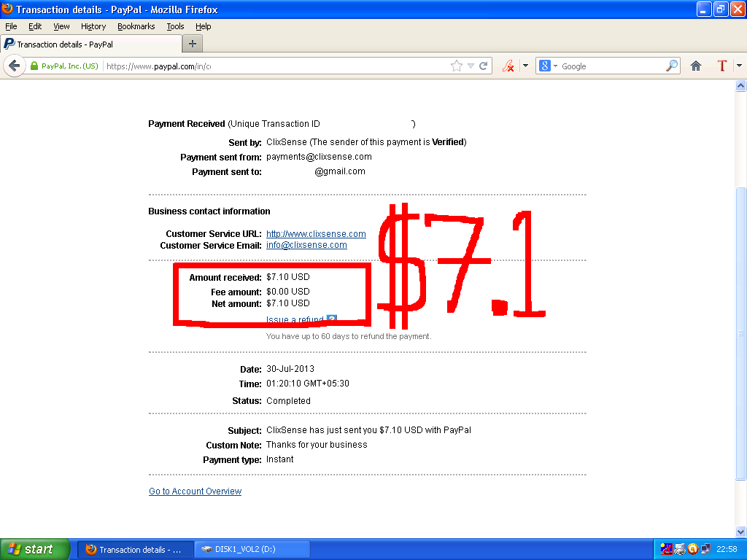Image resolution: width=747 pixels, height=560 pixels.
Task: Click the orange circular tray icon
Action: 693,549
